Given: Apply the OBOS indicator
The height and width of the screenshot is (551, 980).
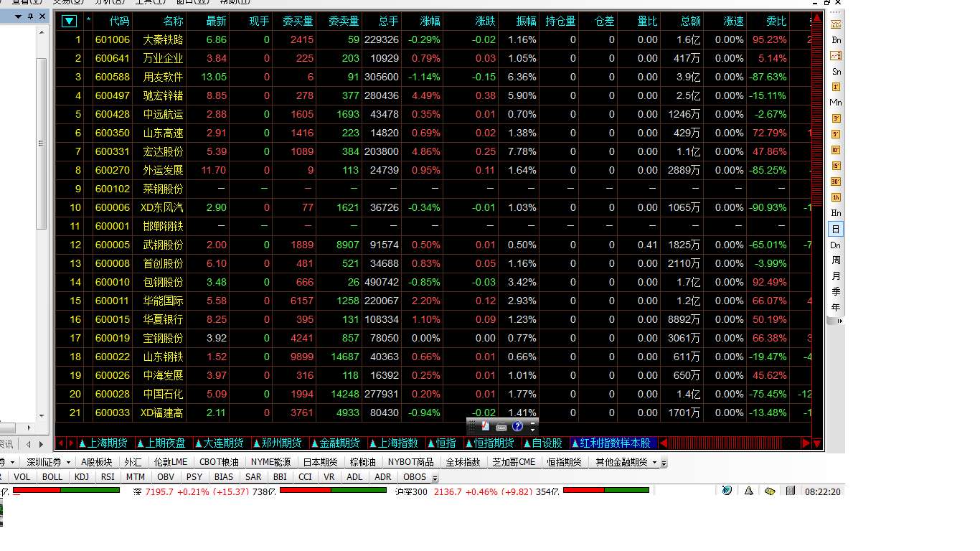Looking at the screenshot, I should 415,476.
